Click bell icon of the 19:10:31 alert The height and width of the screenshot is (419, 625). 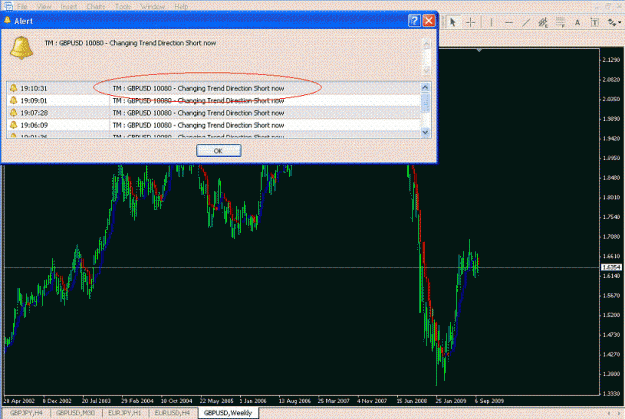pyautogui.click(x=14, y=88)
